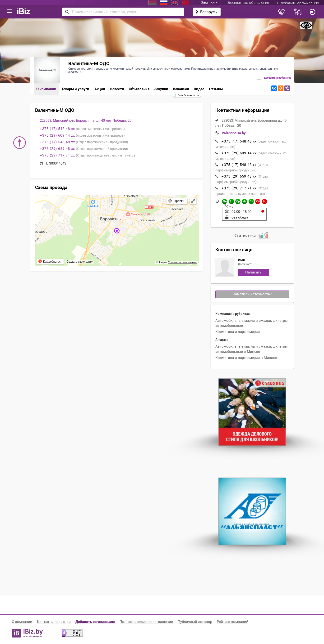This screenshot has width=324, height=644.
Task: Open the Отзывы tab
Action: 216,89
